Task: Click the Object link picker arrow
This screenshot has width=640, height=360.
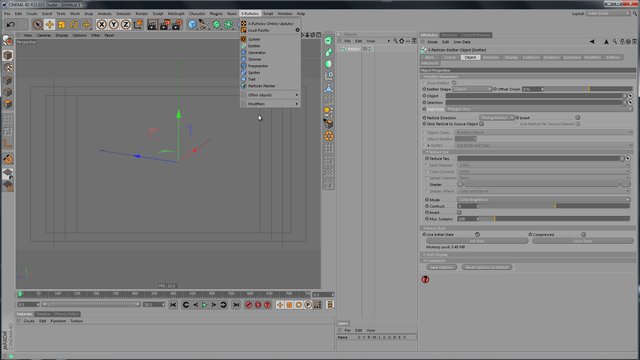Action: (x=630, y=96)
